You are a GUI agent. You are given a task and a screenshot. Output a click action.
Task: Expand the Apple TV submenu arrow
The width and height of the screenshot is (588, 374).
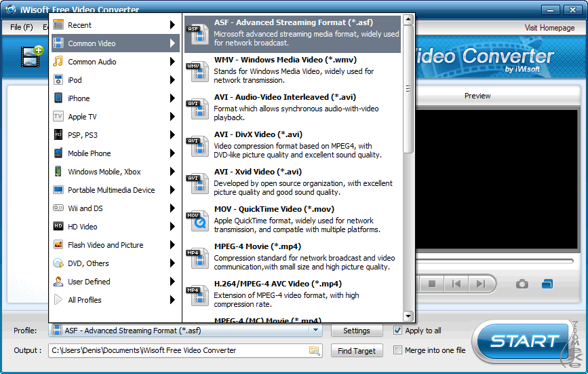click(172, 116)
